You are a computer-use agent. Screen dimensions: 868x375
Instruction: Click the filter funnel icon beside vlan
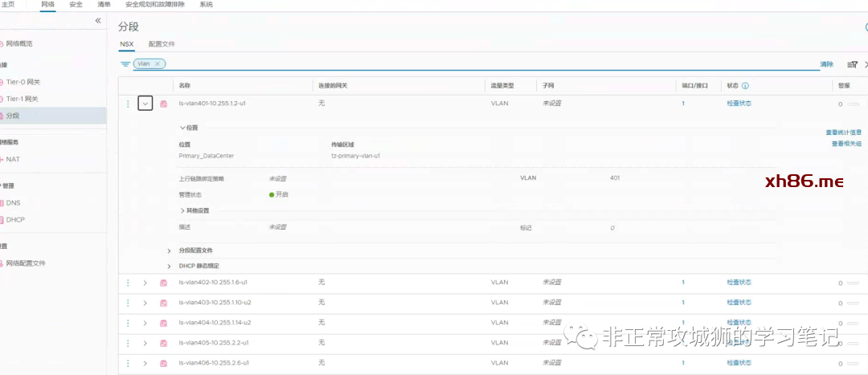pyautogui.click(x=125, y=63)
